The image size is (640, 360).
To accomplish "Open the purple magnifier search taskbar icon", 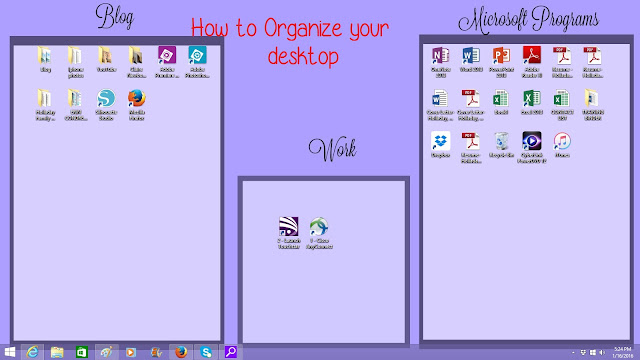I will tap(231, 352).
